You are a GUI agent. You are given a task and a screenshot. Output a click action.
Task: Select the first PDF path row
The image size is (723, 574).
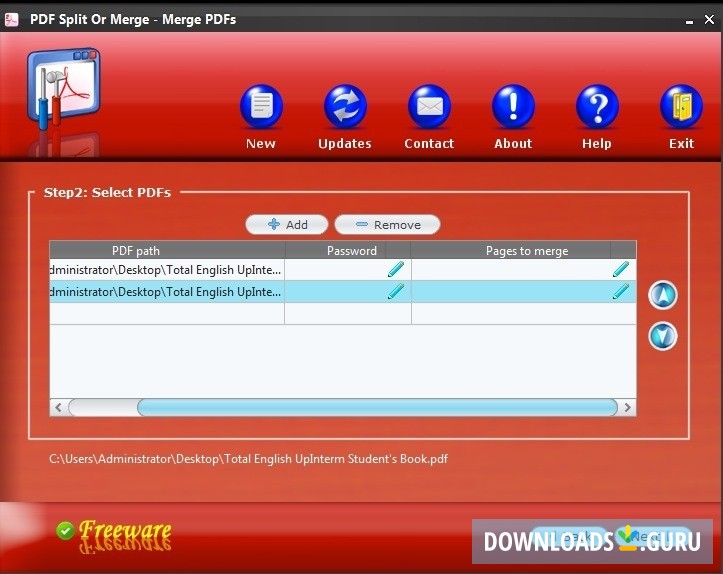click(x=167, y=270)
